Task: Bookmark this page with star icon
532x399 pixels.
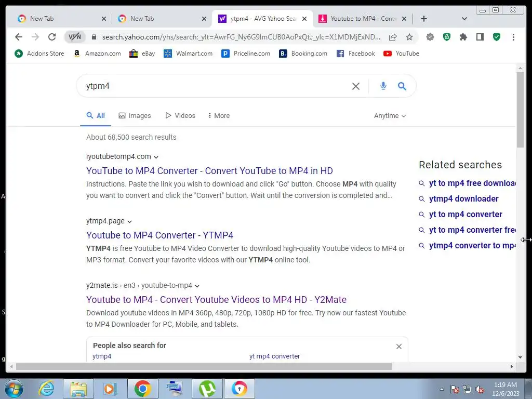Action: (409, 37)
